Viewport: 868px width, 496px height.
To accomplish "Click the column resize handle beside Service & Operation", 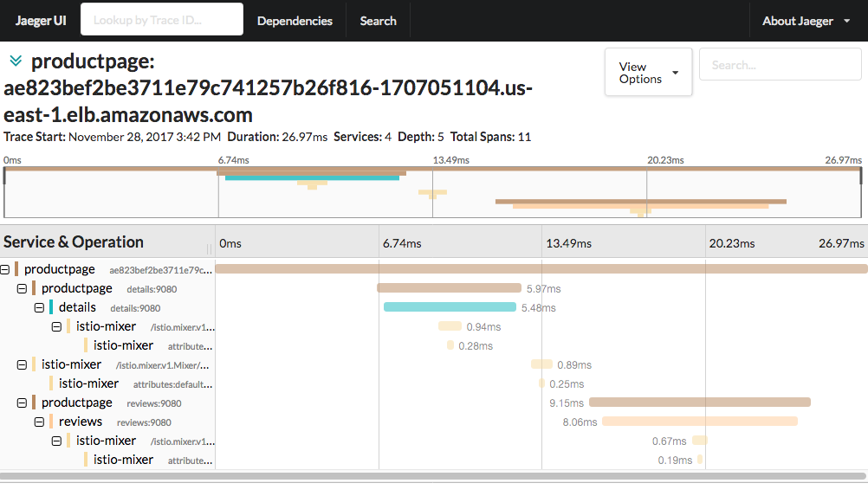I will pyautogui.click(x=210, y=248).
